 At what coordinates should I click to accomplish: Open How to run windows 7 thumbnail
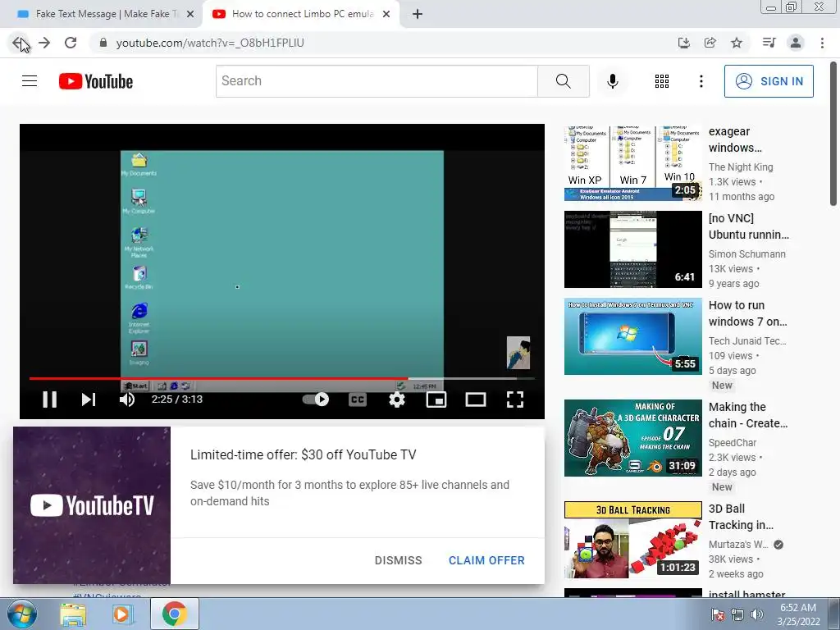632,336
